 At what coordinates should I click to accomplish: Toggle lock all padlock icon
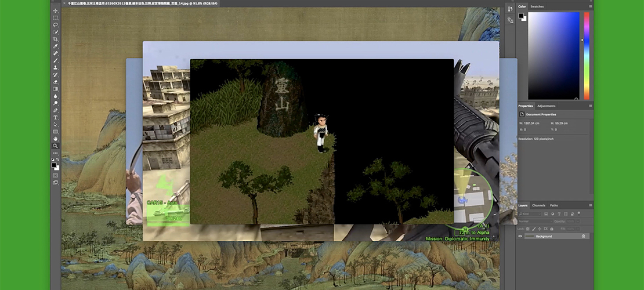tap(551, 229)
